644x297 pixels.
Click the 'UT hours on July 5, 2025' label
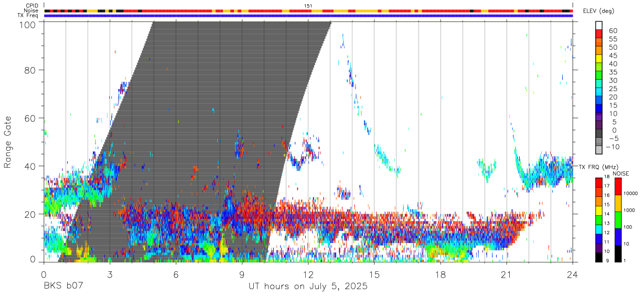(308, 287)
